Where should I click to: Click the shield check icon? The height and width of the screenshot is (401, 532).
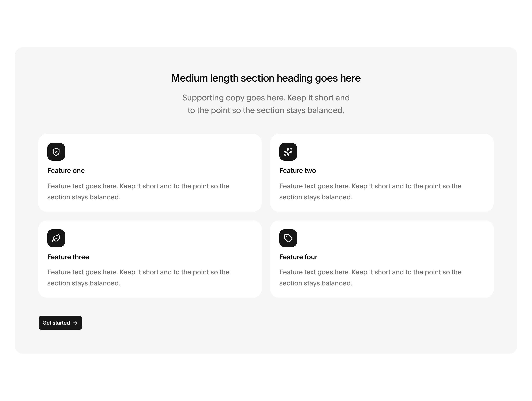pyautogui.click(x=56, y=152)
